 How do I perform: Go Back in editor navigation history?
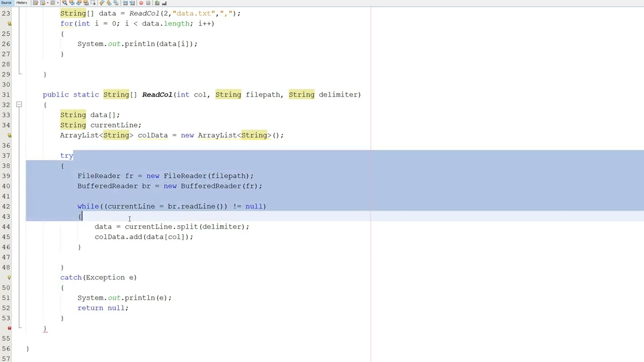(43, 3)
